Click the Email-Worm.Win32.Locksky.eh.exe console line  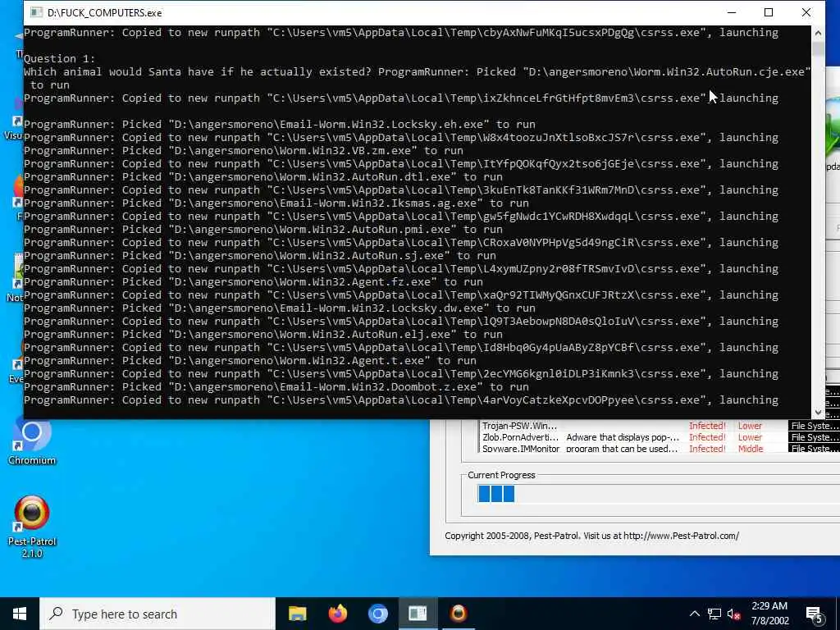(280, 125)
